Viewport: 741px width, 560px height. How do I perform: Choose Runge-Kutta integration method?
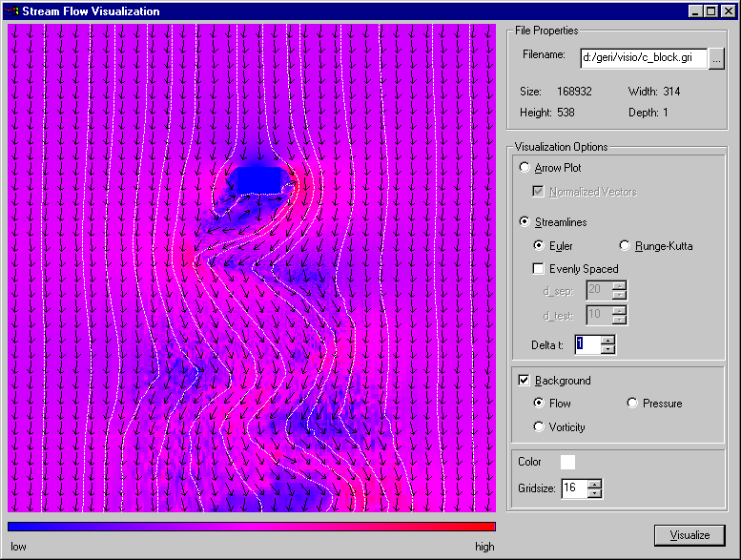(626, 246)
